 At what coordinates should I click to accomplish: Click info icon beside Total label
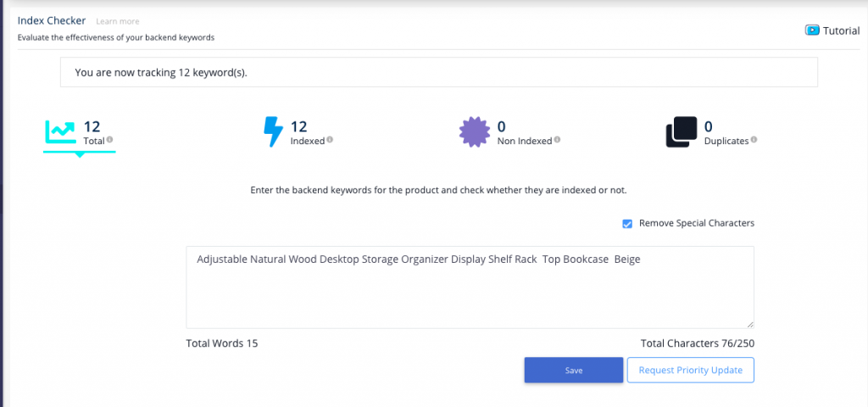[x=110, y=140]
